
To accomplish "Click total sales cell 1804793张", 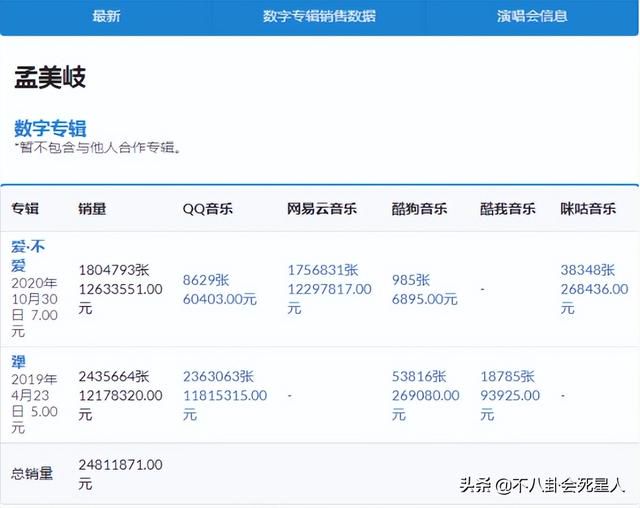I will (114, 270).
